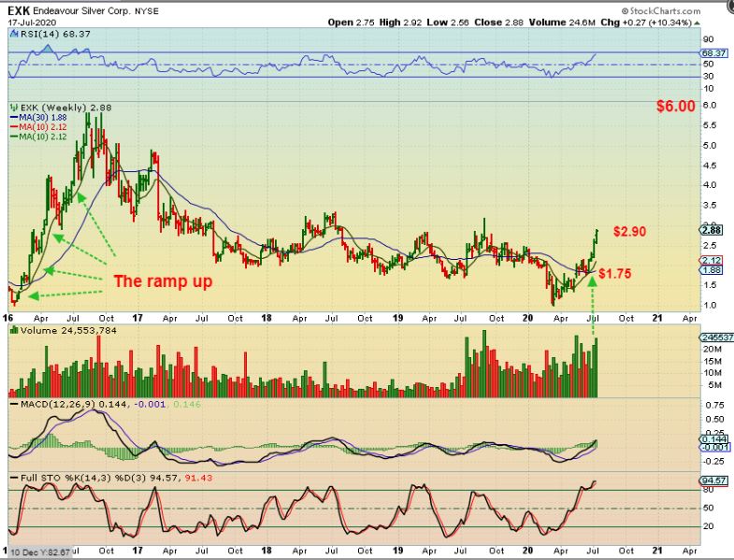Click the 1.0 price axis label
The height and width of the screenshot is (560, 734).
pos(709,306)
